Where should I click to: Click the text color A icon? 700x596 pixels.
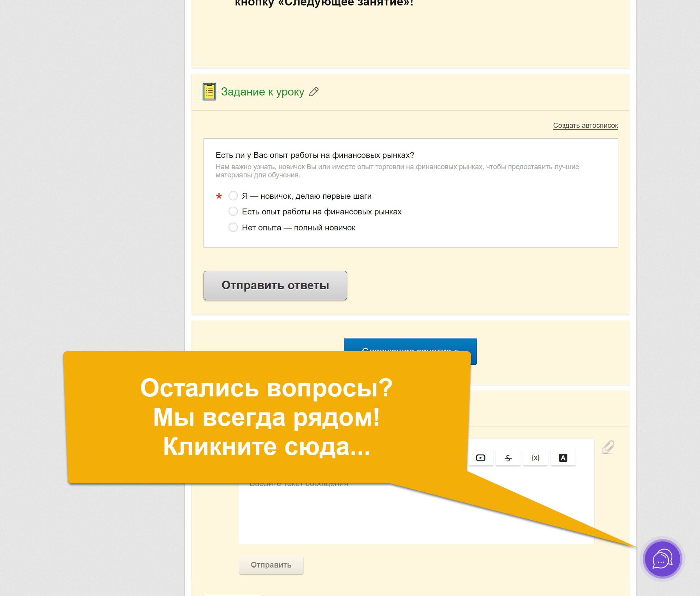563,458
